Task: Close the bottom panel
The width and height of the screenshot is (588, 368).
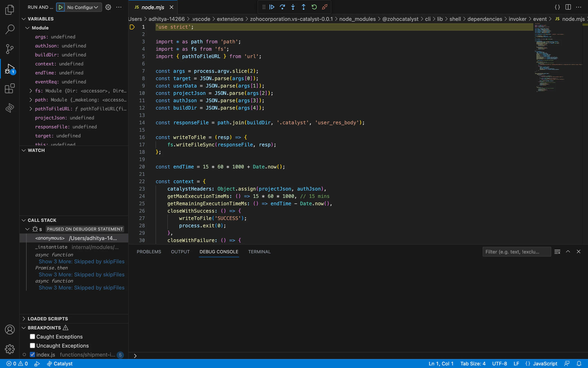Action: (579, 252)
